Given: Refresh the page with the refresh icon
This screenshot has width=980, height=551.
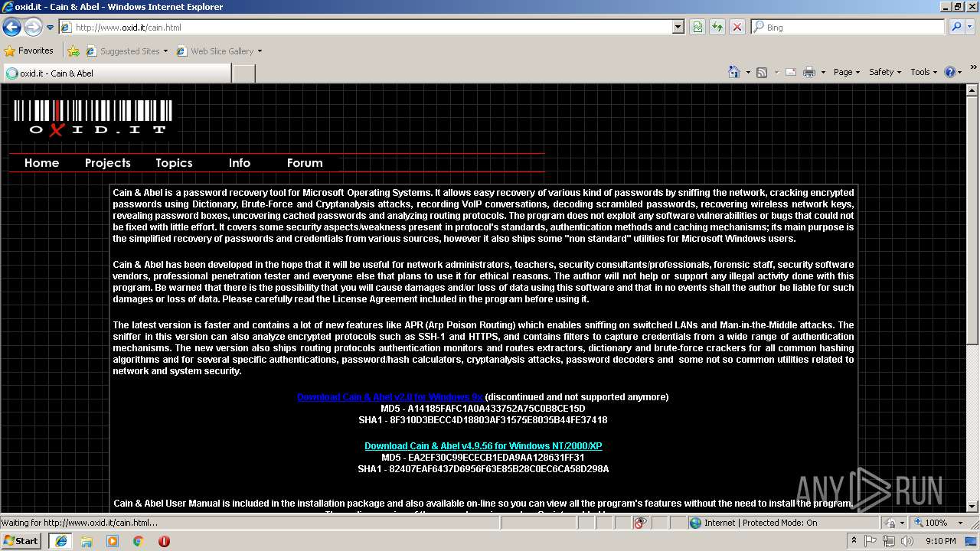Looking at the screenshot, I should click(717, 28).
